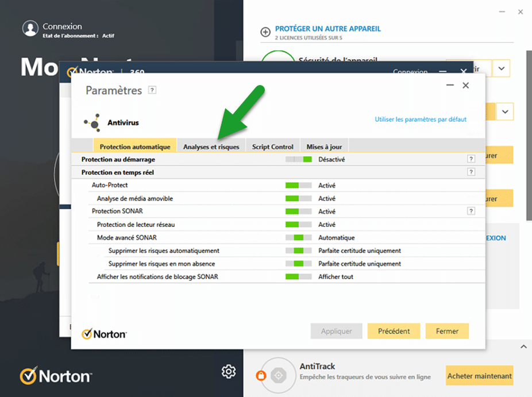Adjust Supprimer les risques automatiquement slider
532x397 pixels.
[299, 250]
